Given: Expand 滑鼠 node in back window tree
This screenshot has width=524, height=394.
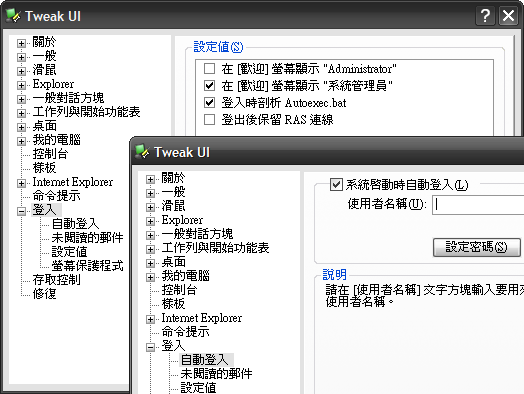Looking at the screenshot, I should pos(21,72).
